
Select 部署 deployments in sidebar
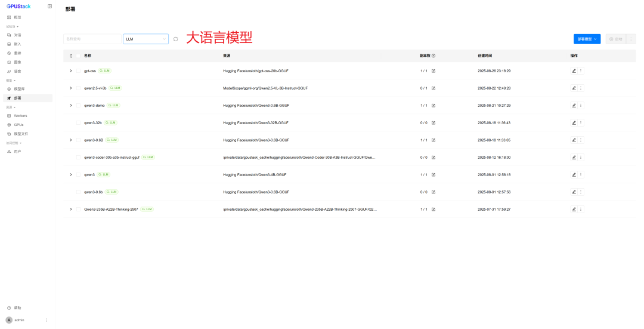coord(28,98)
